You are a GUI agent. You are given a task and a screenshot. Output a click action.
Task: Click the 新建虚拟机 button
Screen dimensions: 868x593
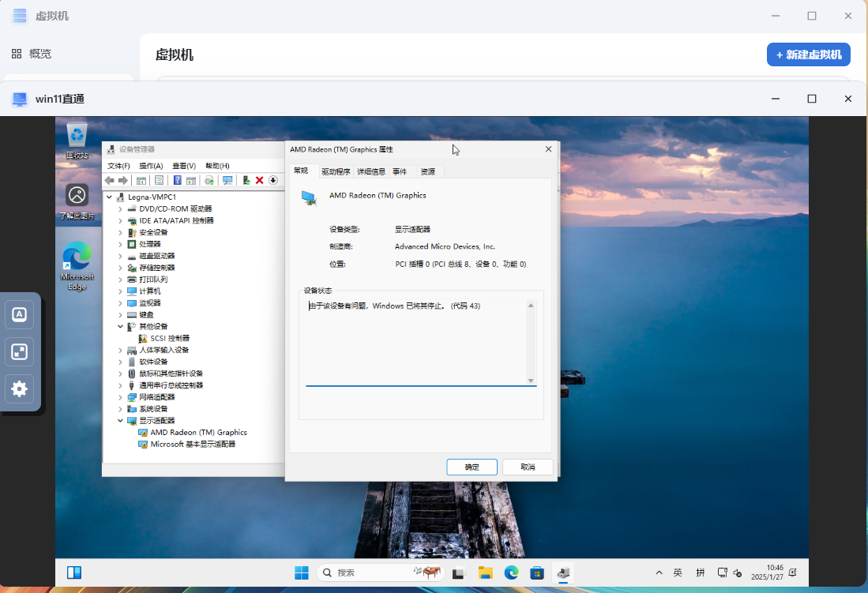click(809, 54)
